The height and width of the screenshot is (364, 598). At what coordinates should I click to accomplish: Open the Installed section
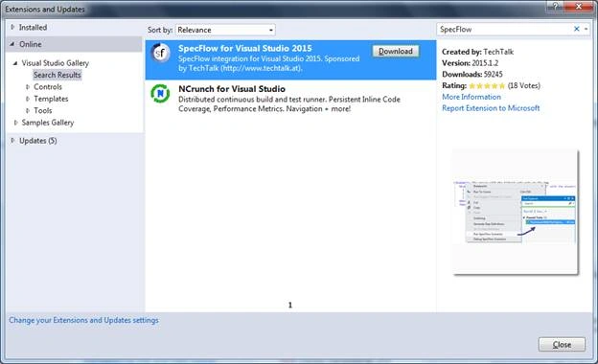coord(33,28)
